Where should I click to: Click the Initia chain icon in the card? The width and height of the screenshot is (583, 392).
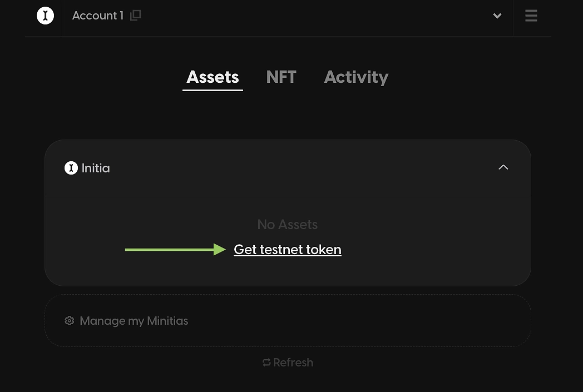tap(71, 168)
